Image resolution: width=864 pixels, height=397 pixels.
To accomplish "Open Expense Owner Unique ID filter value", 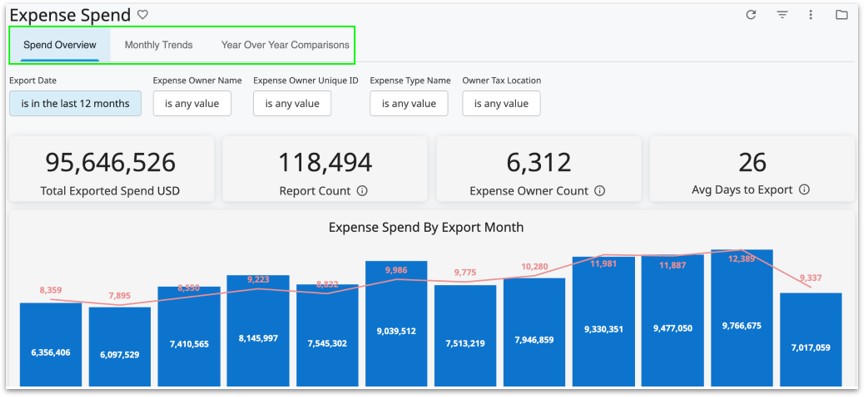I will [292, 103].
